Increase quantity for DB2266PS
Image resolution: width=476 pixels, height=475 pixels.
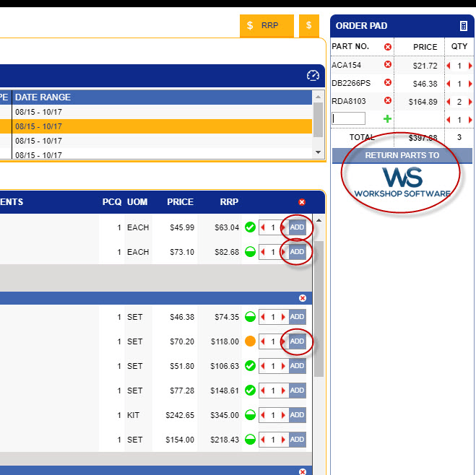(470, 84)
